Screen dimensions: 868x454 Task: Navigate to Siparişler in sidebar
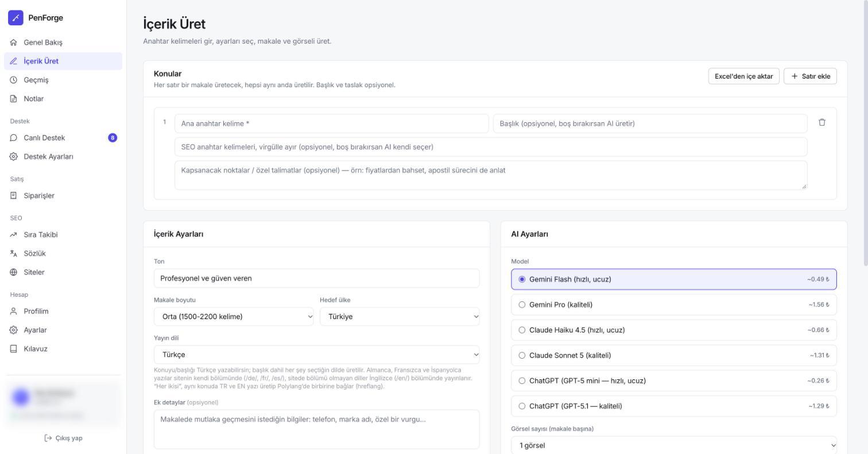click(63, 196)
